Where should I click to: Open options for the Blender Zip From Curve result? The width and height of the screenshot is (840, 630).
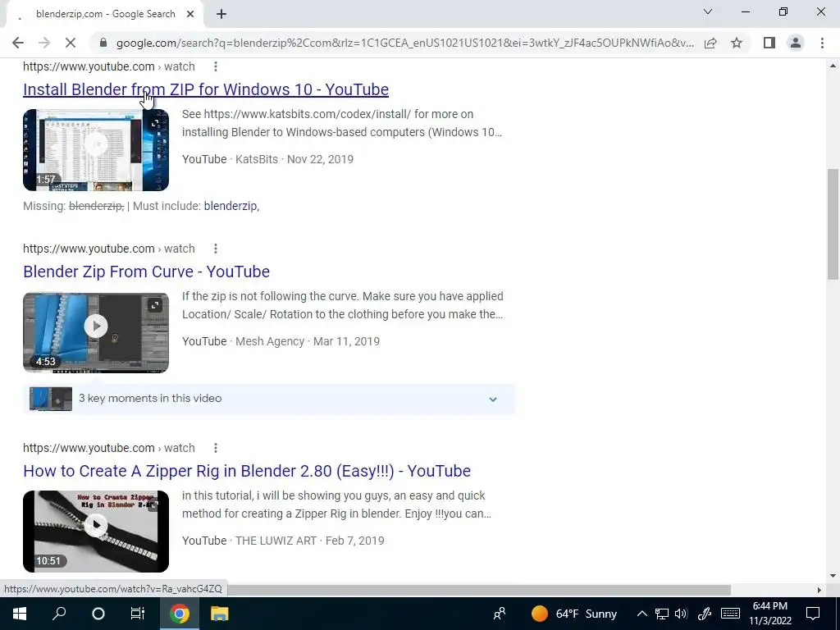[216, 249]
